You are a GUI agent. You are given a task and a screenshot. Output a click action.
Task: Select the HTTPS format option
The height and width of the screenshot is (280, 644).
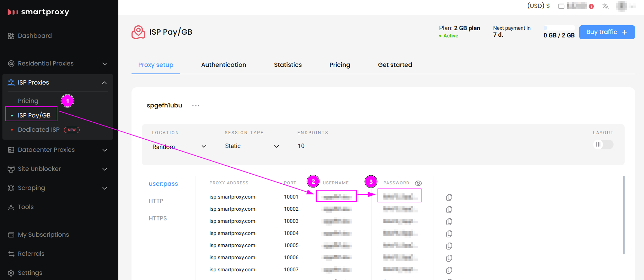point(158,218)
